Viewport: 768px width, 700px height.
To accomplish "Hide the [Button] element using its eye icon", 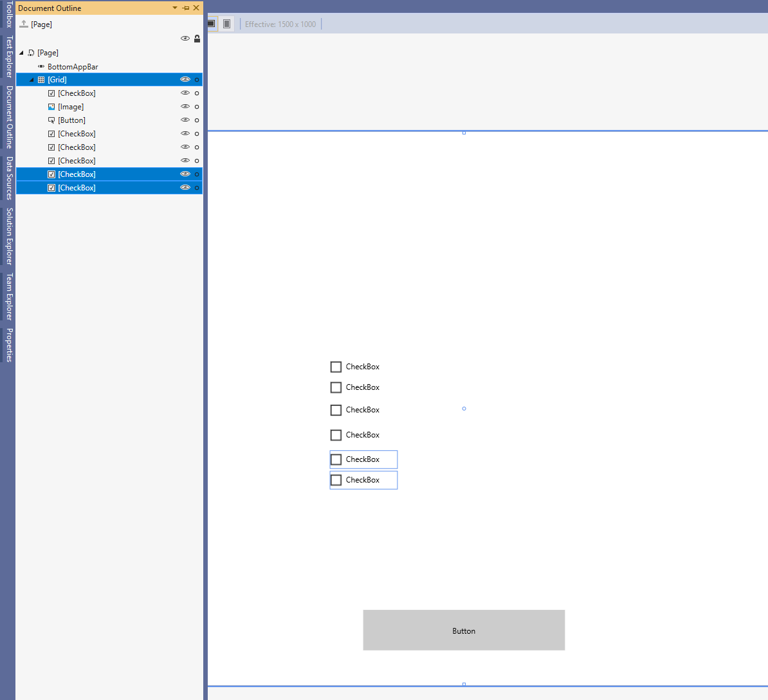I will click(x=185, y=120).
